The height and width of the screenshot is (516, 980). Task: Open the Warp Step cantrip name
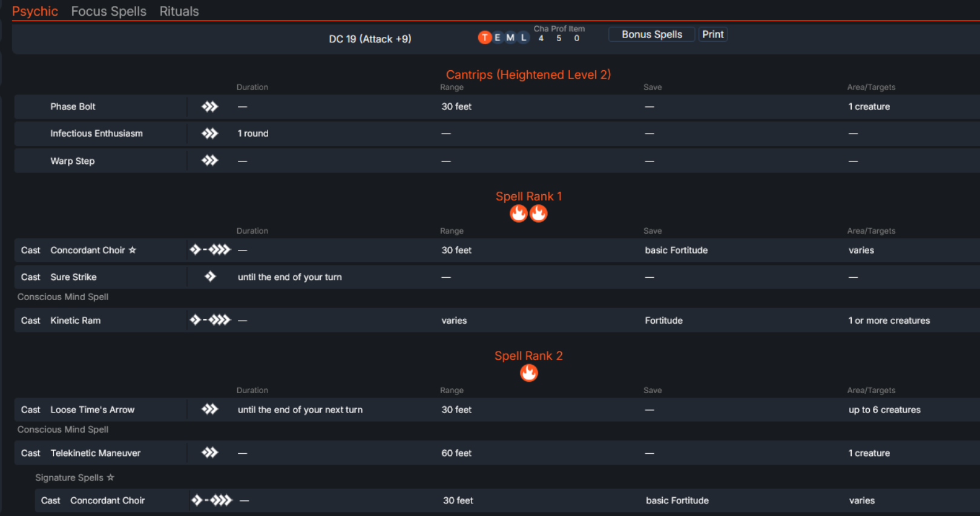73,161
